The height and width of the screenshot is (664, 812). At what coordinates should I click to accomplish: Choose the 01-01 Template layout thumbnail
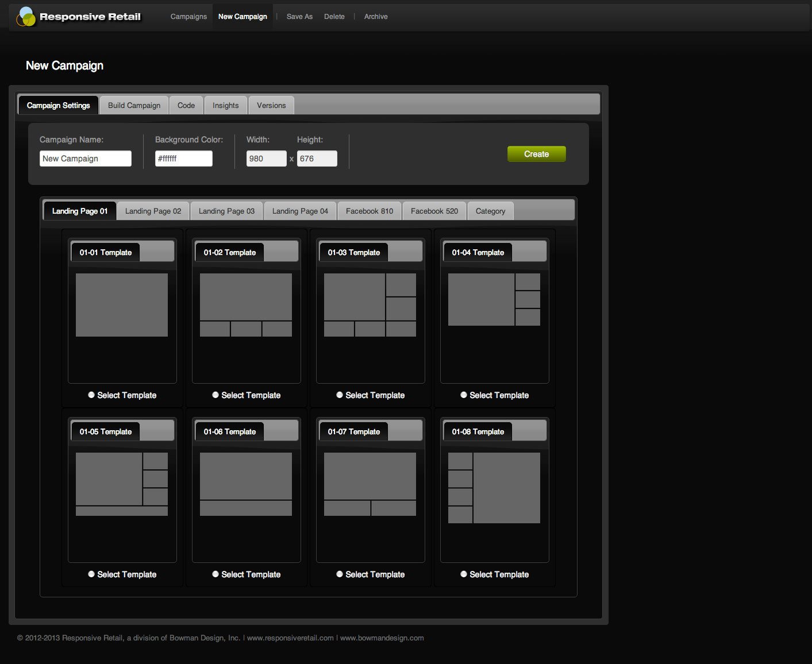point(122,305)
